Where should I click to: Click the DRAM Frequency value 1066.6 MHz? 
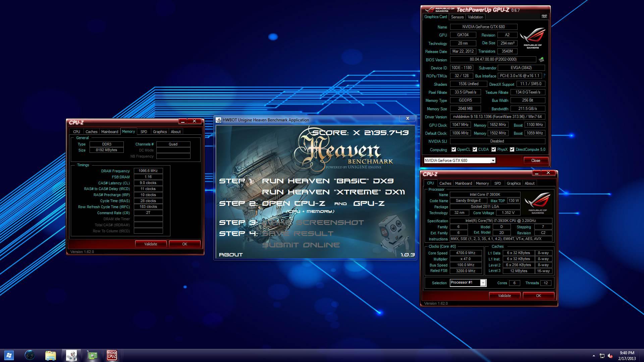point(148,171)
